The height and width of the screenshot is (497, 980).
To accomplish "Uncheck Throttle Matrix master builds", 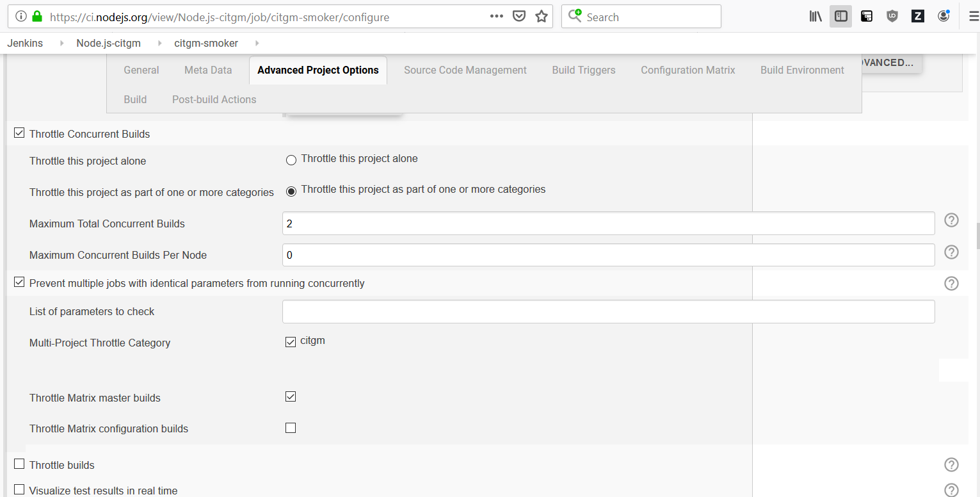I will coord(291,396).
